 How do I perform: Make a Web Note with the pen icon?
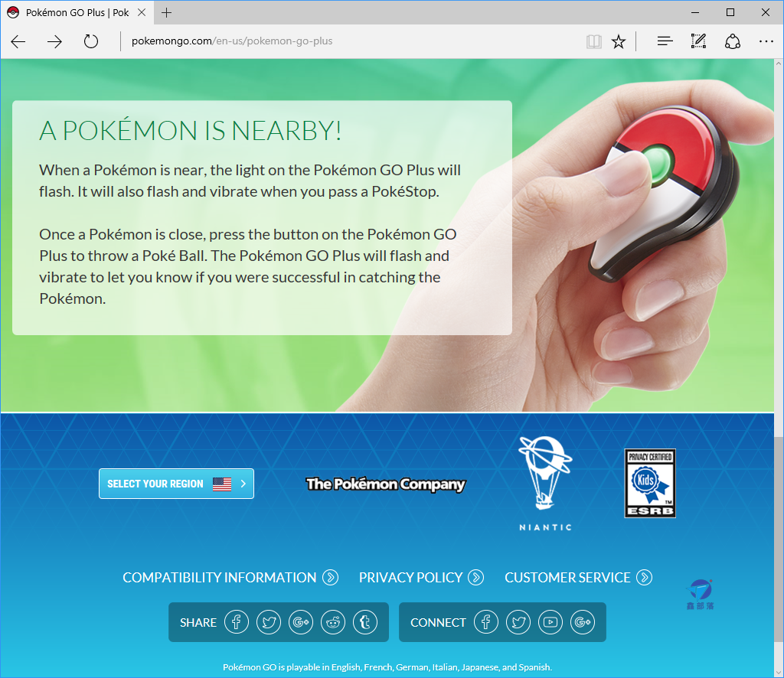pos(698,41)
